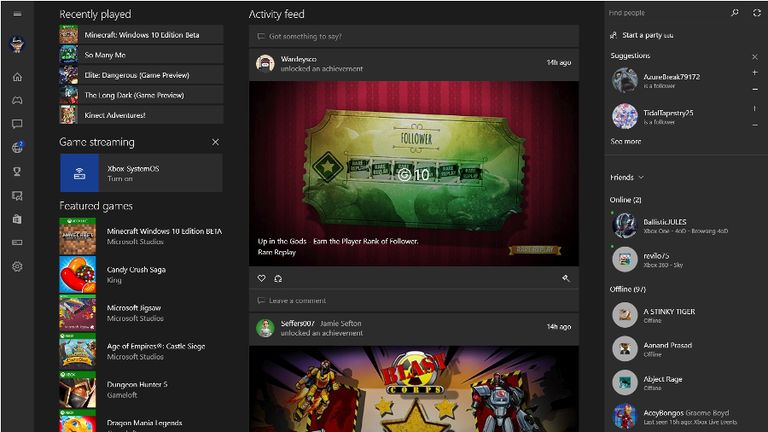Viewport: 768px width, 432px height.
Task: Open the Connect console icon in sidebar
Action: click(x=17, y=242)
